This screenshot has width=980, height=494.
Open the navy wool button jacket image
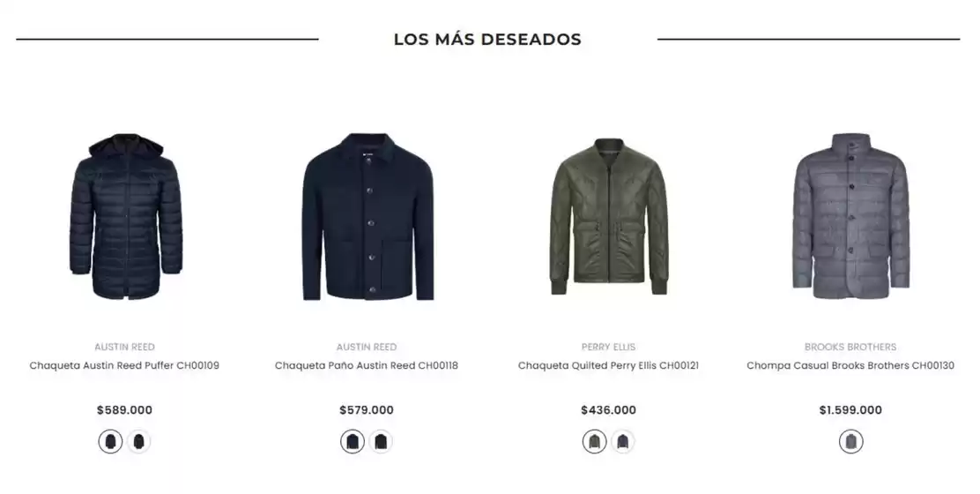click(x=367, y=216)
